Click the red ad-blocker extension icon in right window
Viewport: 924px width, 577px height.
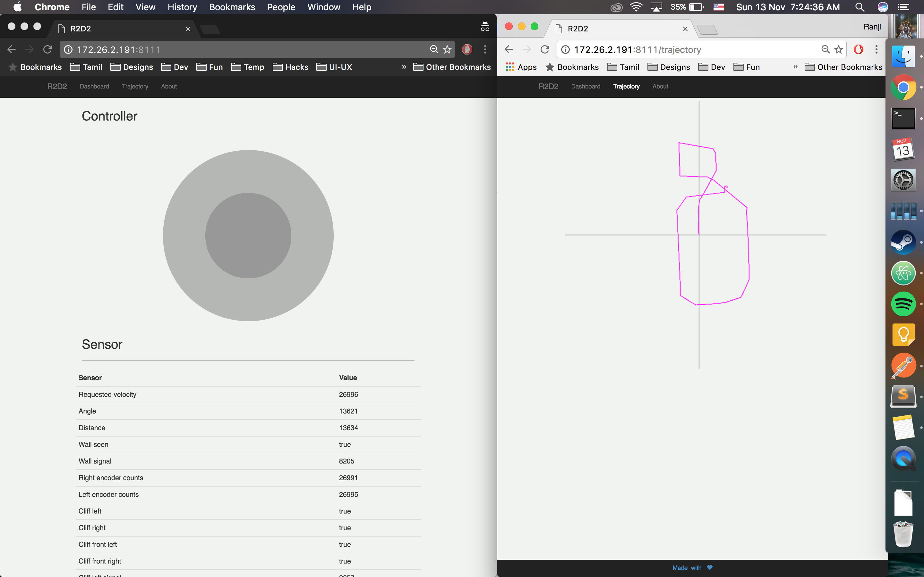[x=858, y=49]
